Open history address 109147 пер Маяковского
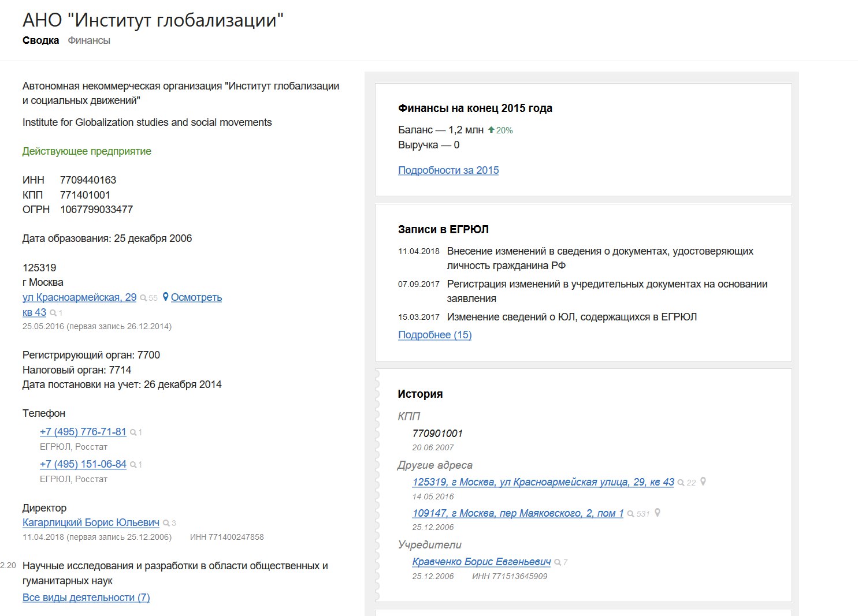The height and width of the screenshot is (616, 858). pyautogui.click(x=518, y=513)
